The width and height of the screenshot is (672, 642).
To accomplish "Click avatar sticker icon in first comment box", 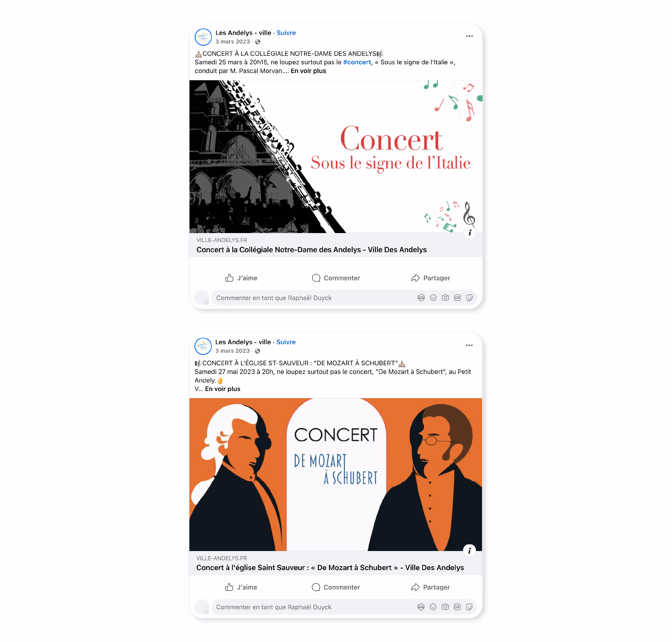I will [x=421, y=298].
